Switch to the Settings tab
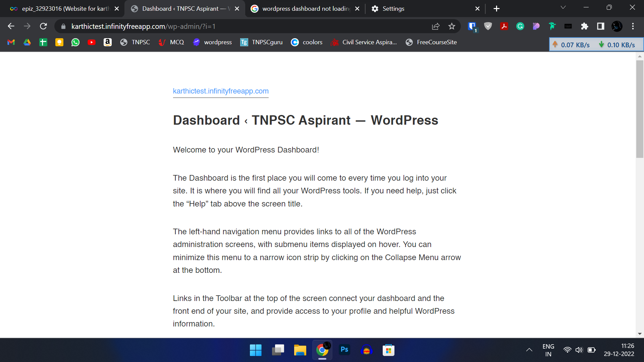This screenshot has height=362, width=644. click(x=393, y=9)
